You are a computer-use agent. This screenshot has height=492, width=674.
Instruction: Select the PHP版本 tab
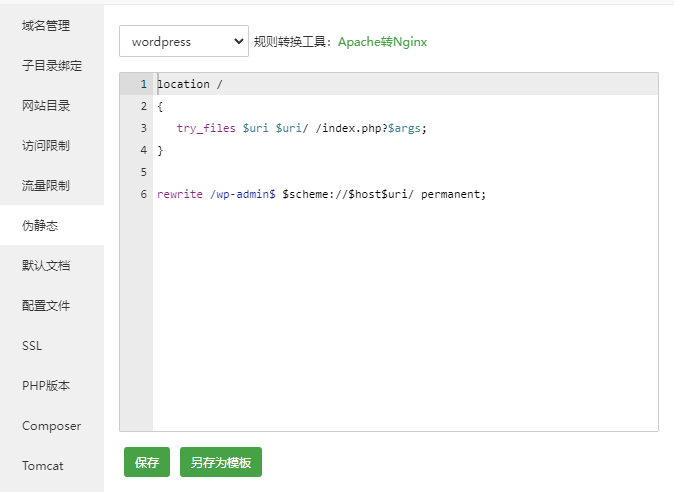pos(46,385)
